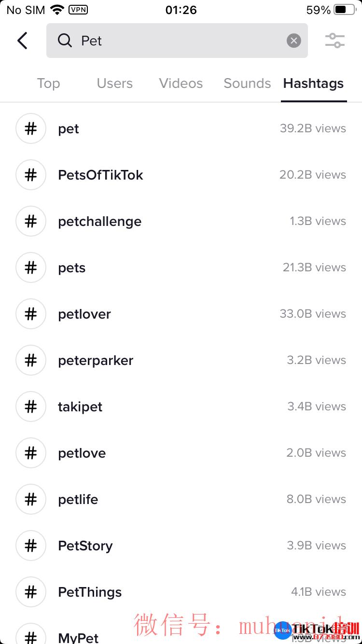Open the PetThings hashtag result
Viewport: 362px width, 644px height.
(x=181, y=592)
